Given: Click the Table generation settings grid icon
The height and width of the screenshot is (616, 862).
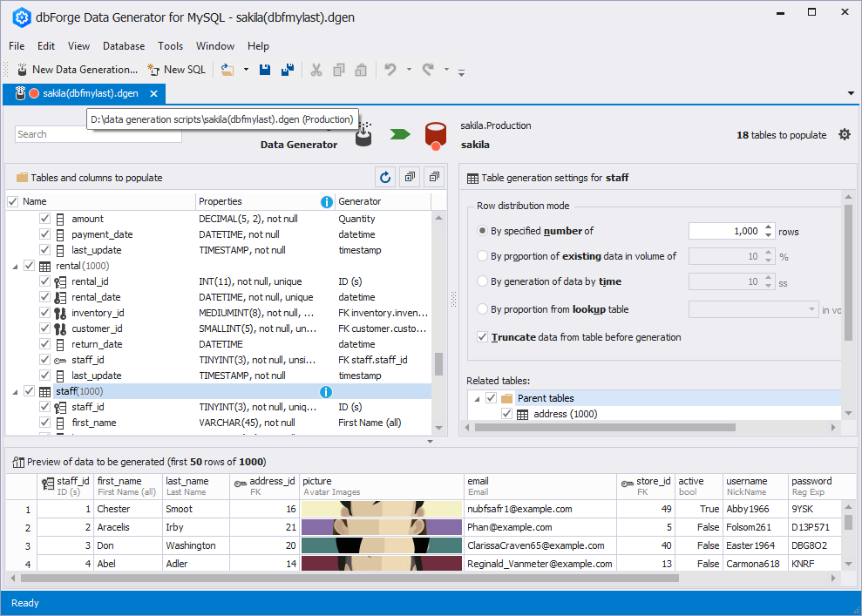Looking at the screenshot, I should (x=472, y=178).
